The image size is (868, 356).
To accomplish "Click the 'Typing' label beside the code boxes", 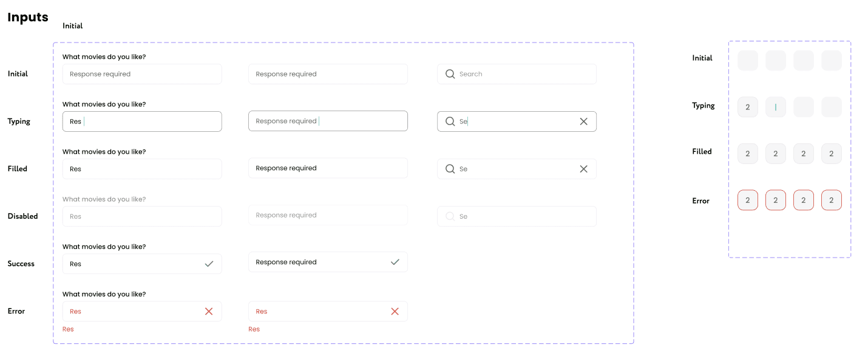I will pyautogui.click(x=704, y=106).
